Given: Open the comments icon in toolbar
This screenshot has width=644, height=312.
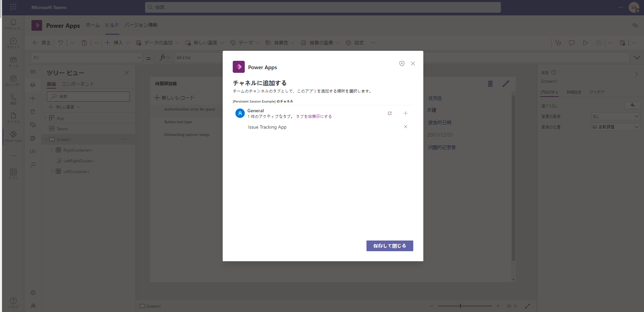Looking at the screenshot, I should coord(572,43).
